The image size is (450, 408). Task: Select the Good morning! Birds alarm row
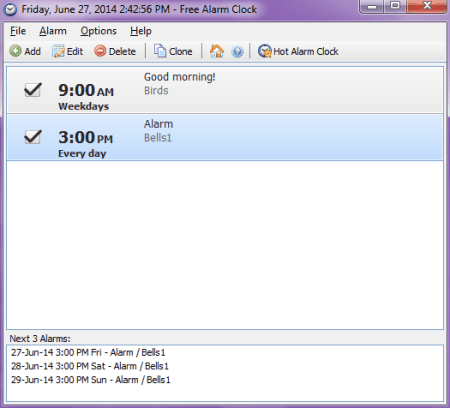pyautogui.click(x=225, y=90)
